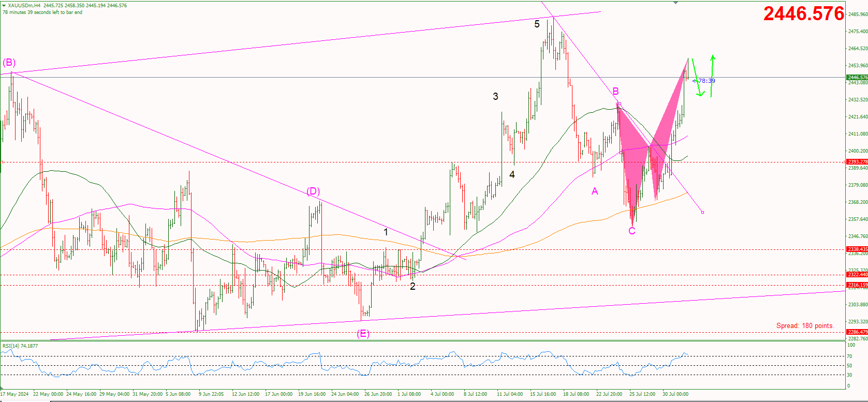Select the wave label 2
The height and width of the screenshot is (402, 868).
413,286
